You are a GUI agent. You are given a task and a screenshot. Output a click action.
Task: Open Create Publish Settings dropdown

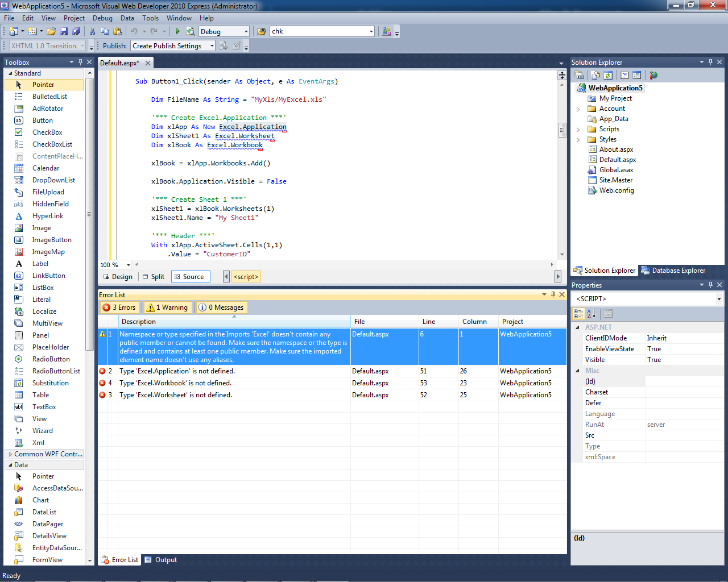point(212,46)
